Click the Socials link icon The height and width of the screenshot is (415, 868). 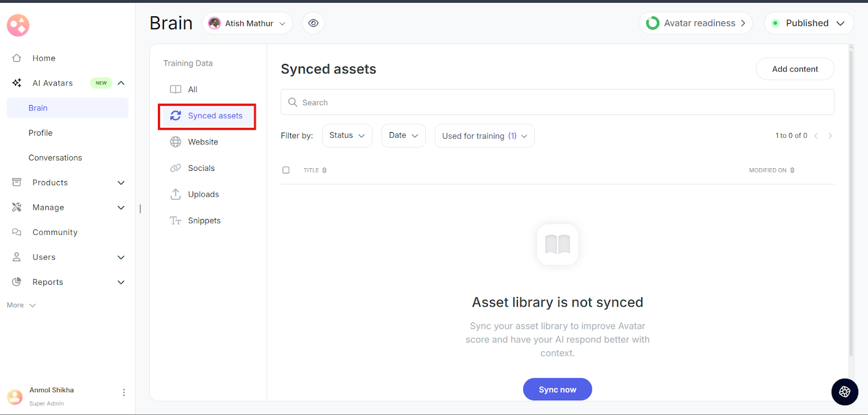[x=176, y=168]
